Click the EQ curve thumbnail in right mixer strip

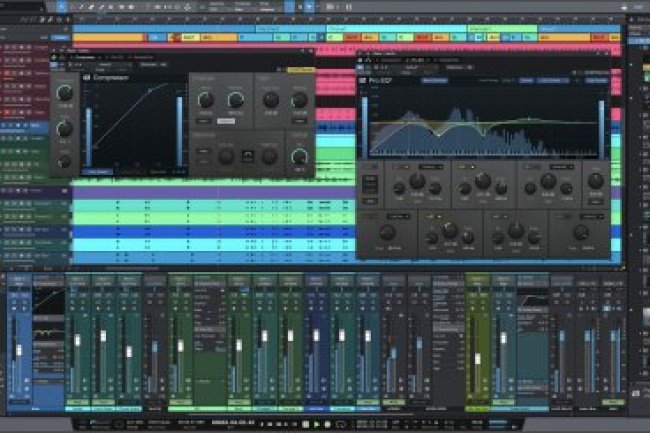click(x=533, y=298)
